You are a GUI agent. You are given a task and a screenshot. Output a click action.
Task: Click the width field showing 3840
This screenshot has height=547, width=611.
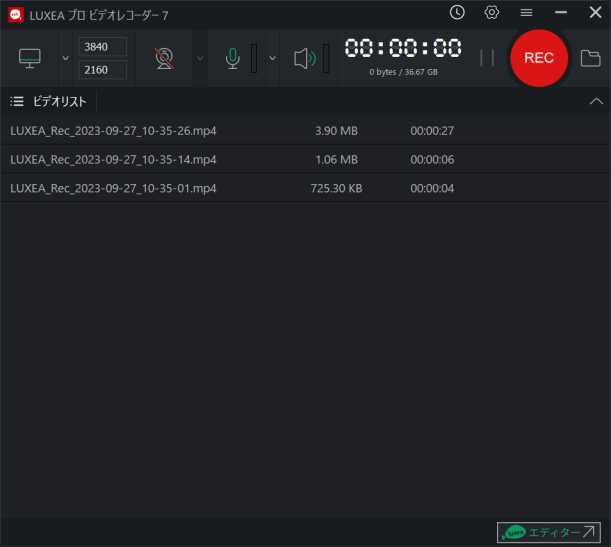coord(103,47)
